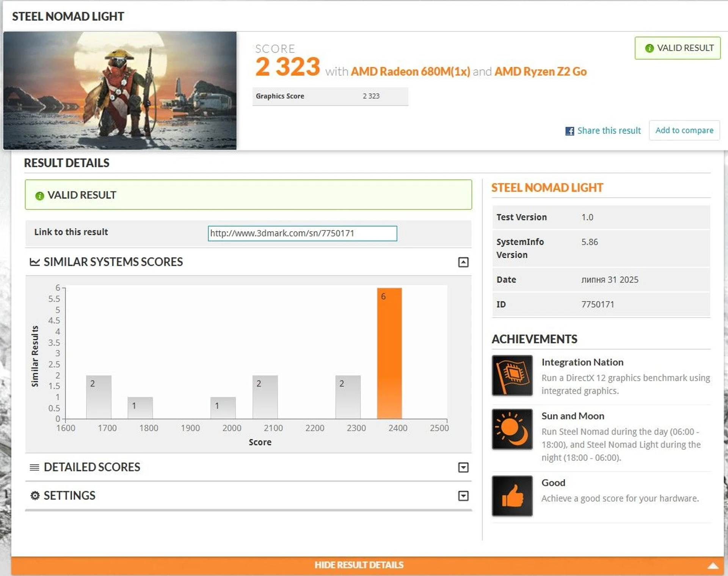Click the Score axis label under chart
The image size is (728, 576).
pos(260,442)
